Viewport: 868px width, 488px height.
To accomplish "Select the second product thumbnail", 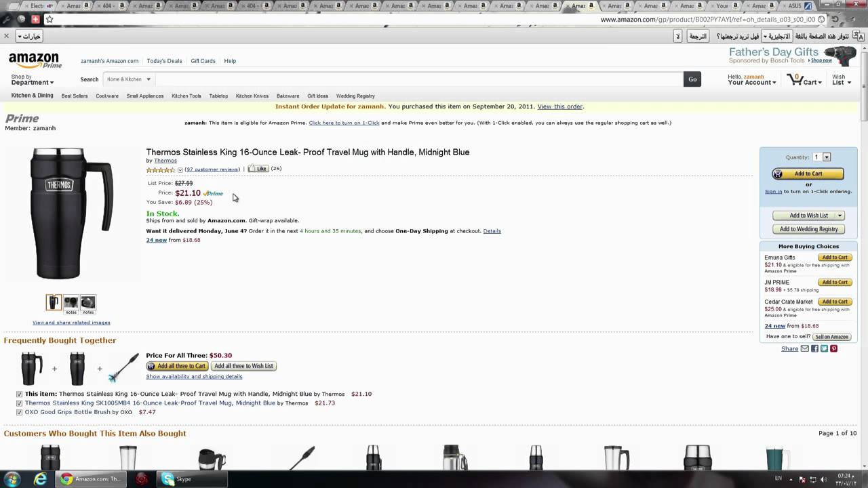I will (x=71, y=302).
